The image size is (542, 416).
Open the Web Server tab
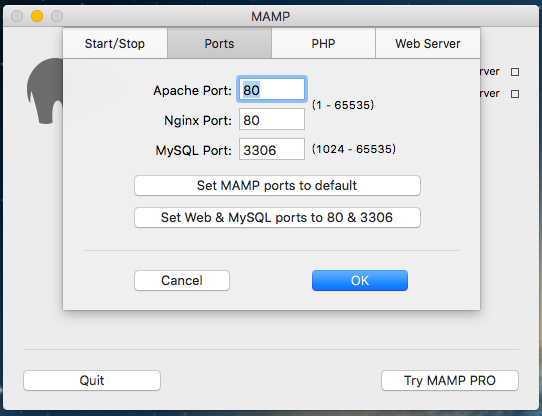coord(428,43)
